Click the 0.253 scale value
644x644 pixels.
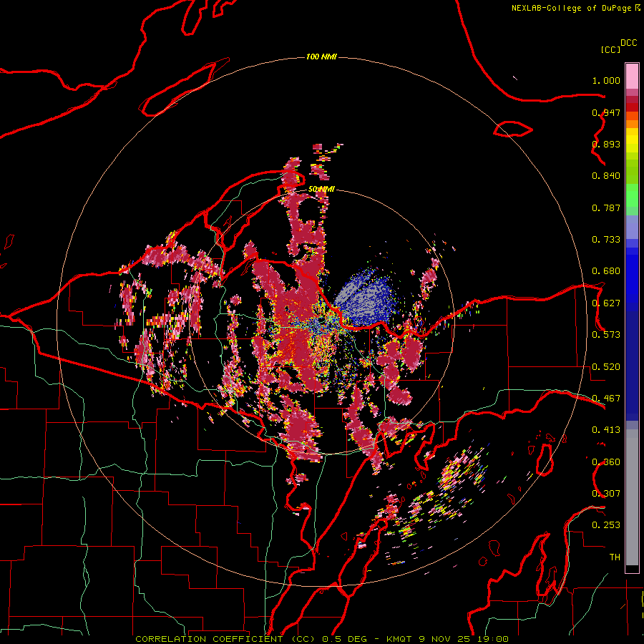(x=606, y=525)
